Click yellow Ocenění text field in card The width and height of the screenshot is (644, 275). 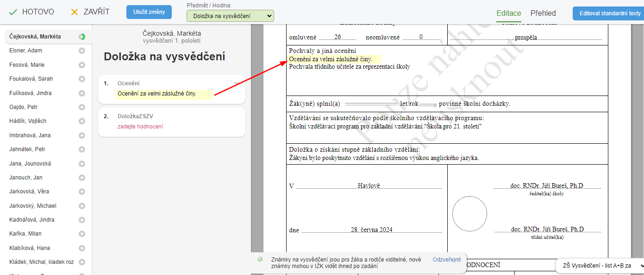point(164,94)
